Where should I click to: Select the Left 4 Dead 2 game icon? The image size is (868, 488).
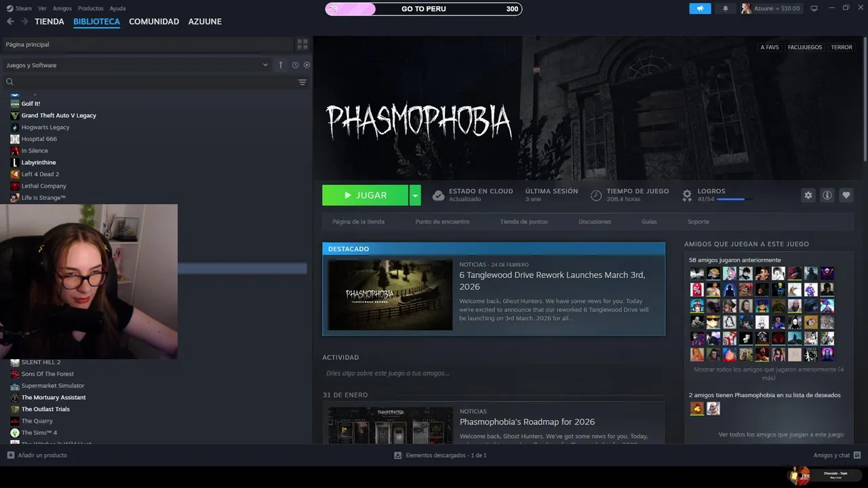tap(15, 174)
